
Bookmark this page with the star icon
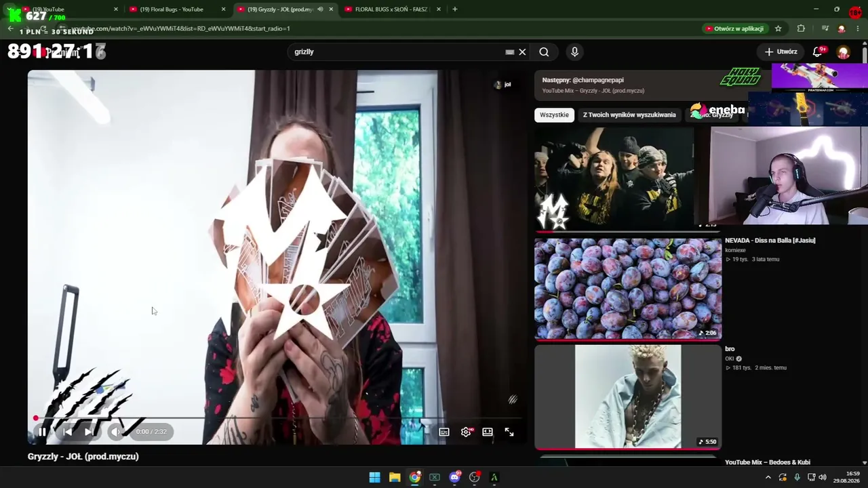tap(778, 28)
